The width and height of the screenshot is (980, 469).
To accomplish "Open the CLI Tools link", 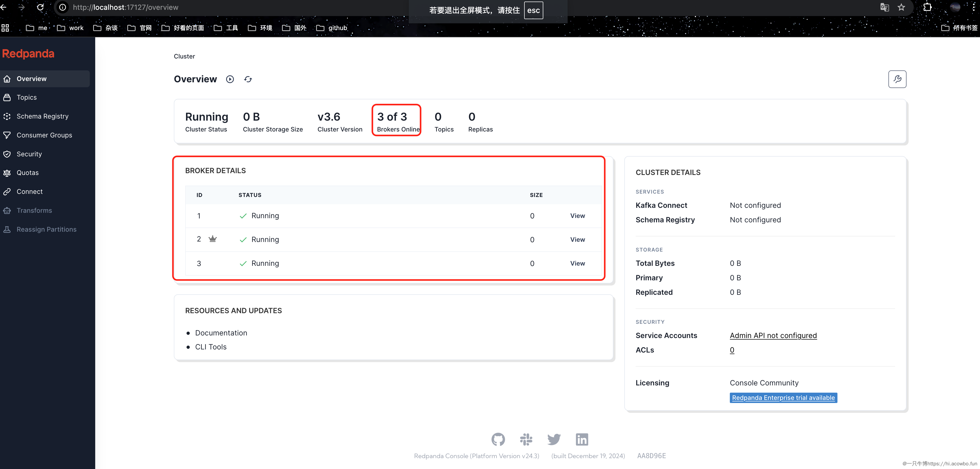I will [x=211, y=347].
